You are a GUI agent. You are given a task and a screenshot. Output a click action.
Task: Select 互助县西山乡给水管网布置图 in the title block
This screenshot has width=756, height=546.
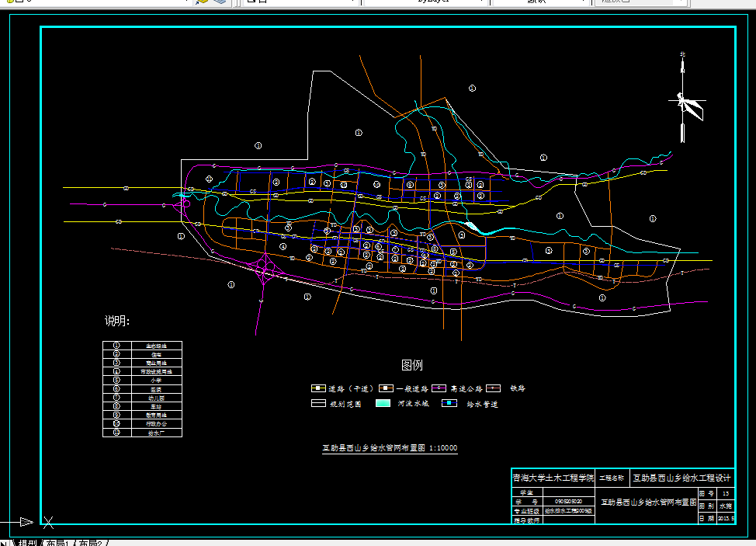point(648,502)
